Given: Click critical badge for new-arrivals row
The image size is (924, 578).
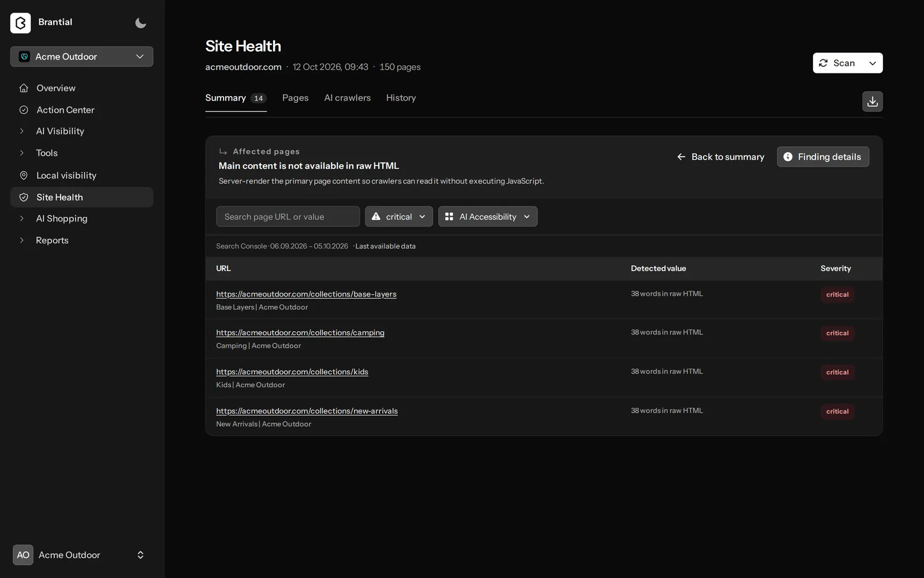Looking at the screenshot, I should pyautogui.click(x=837, y=412).
